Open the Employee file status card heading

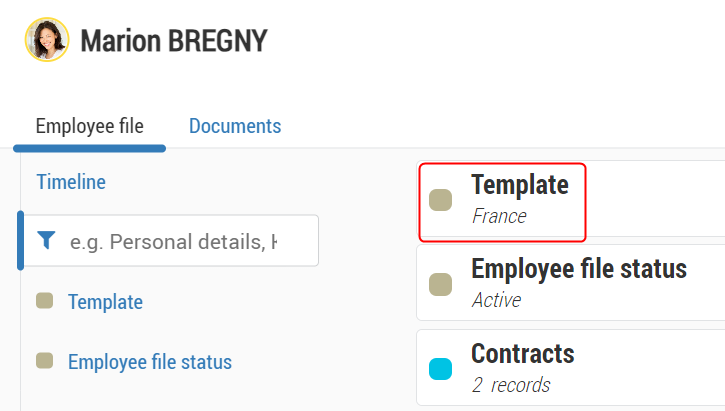579,269
